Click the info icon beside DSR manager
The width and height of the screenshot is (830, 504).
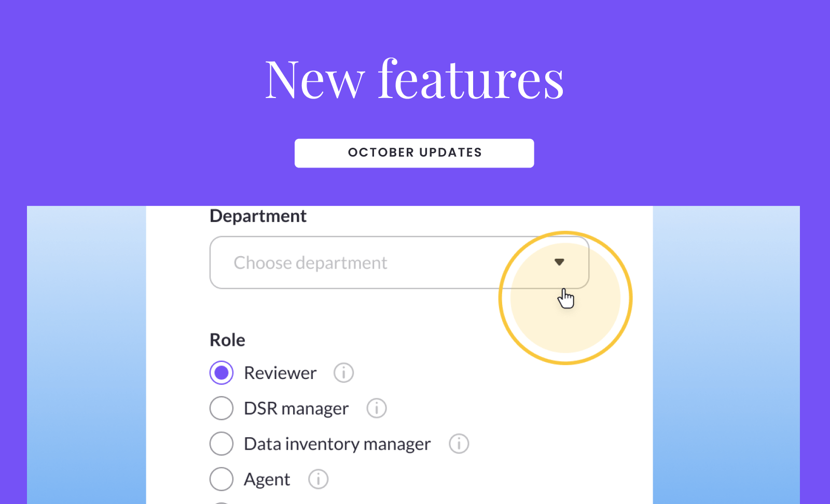(x=377, y=408)
